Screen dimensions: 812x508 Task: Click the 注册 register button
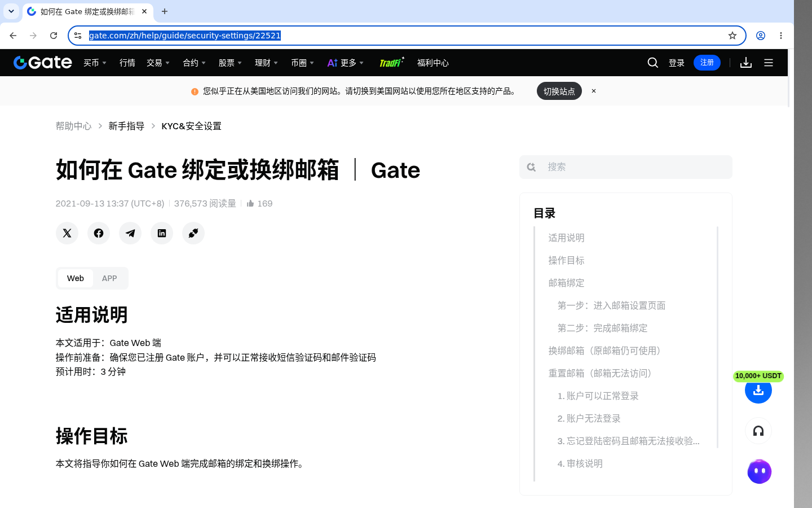[x=707, y=63]
